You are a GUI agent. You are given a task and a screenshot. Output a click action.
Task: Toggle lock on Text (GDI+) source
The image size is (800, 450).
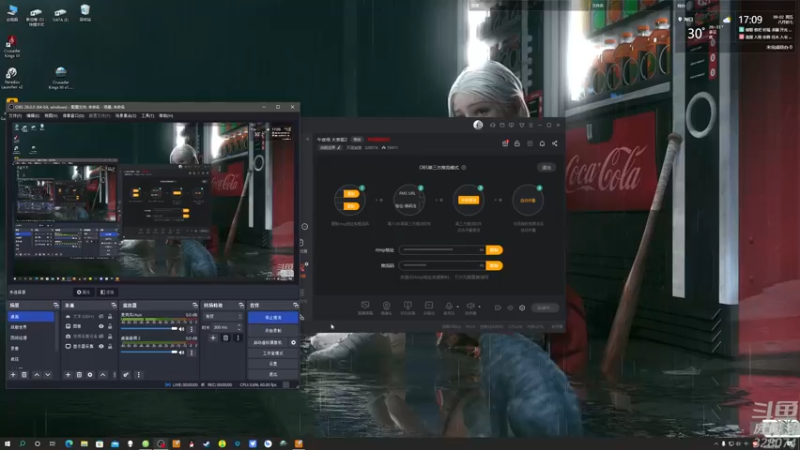[x=110, y=316]
